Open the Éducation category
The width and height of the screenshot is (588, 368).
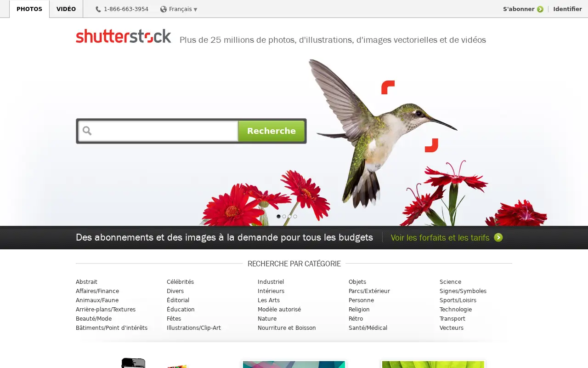[181, 310]
